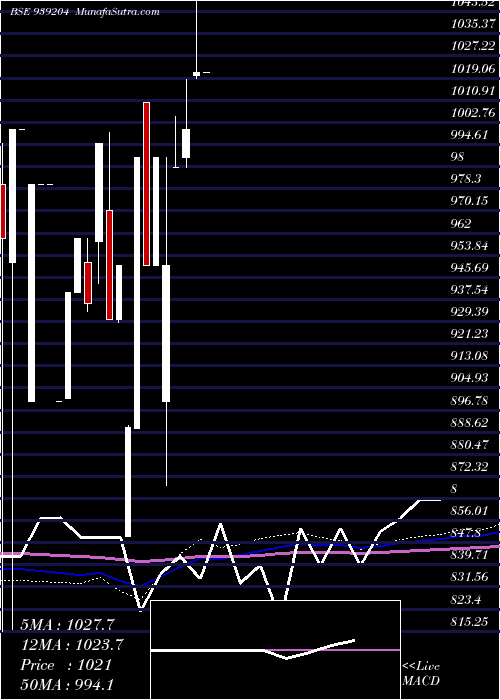Click the 12MA : 1023.7 readout

[72, 645]
